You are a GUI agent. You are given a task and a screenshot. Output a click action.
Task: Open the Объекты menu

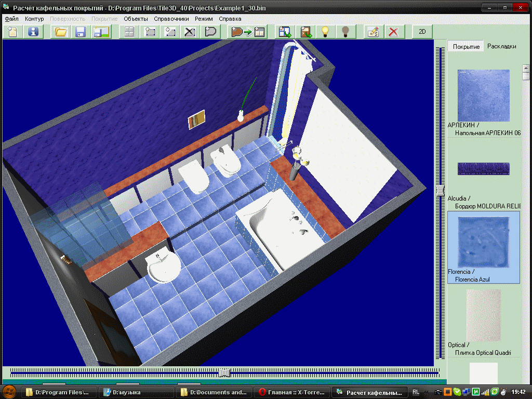(x=136, y=19)
